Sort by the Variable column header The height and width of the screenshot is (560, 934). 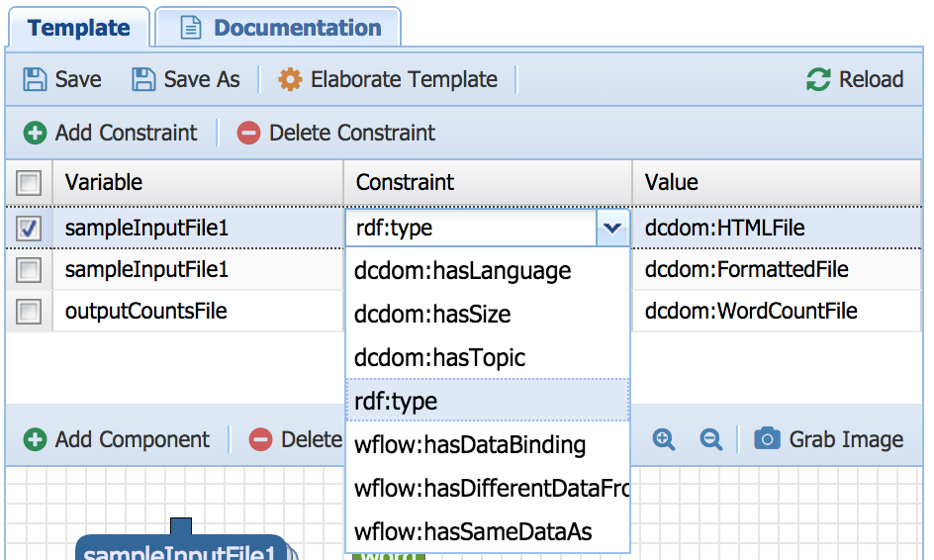pos(104,182)
